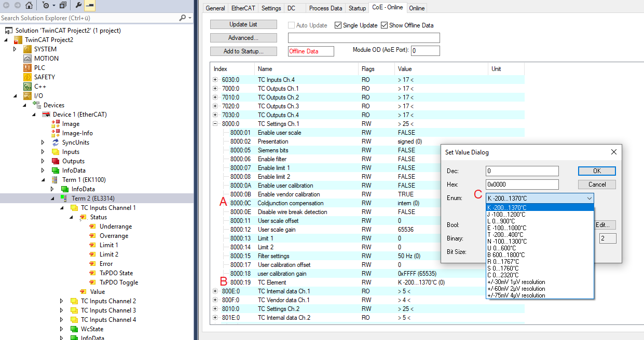
Task: Collapse the TC Inputs Channel 1 tree node
Action: tap(62, 208)
